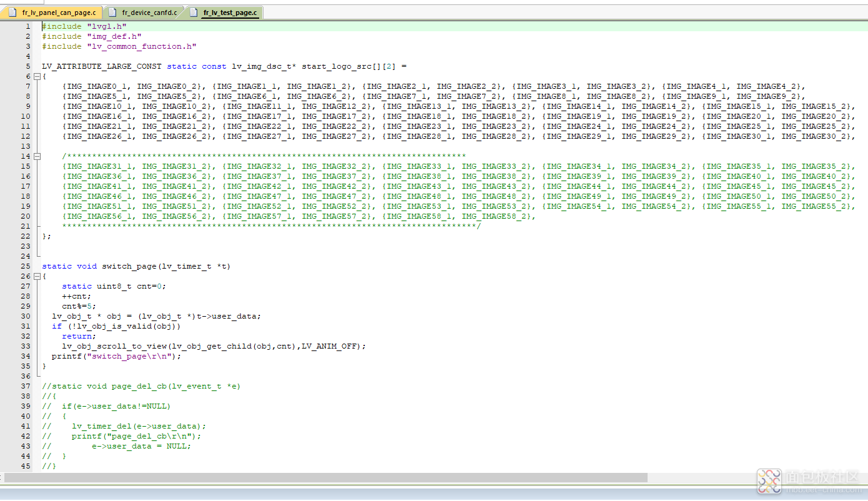Click t->user_data on line 30
The width and height of the screenshot is (868, 501).
(x=227, y=316)
